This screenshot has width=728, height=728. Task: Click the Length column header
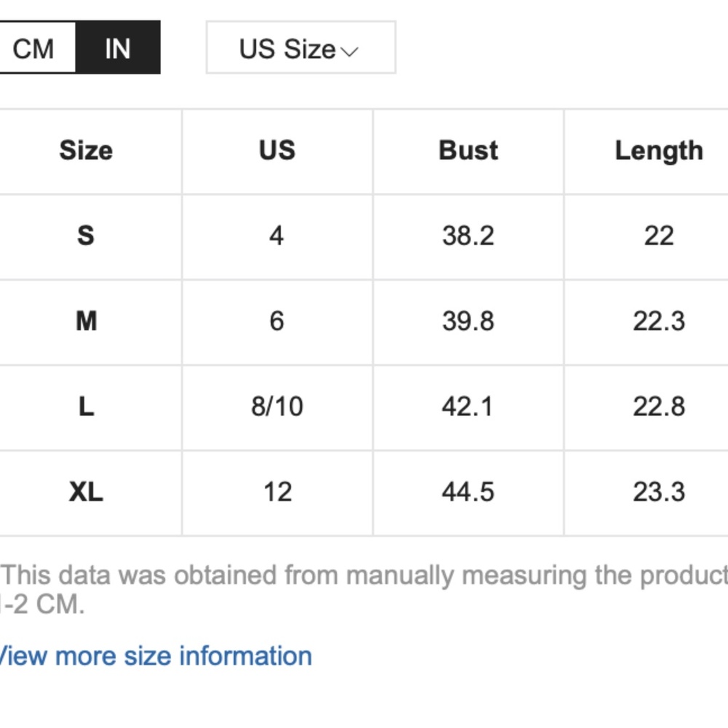(659, 151)
